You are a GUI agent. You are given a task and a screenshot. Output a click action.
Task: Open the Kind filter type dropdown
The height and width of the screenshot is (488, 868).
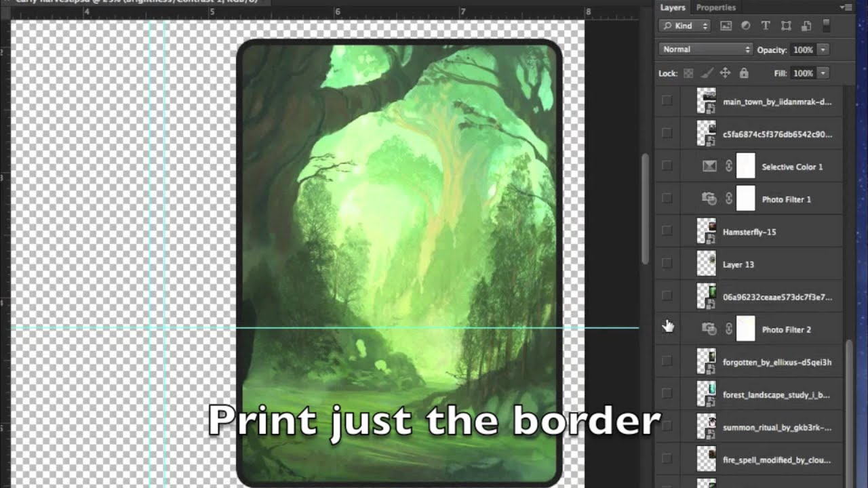coord(685,26)
